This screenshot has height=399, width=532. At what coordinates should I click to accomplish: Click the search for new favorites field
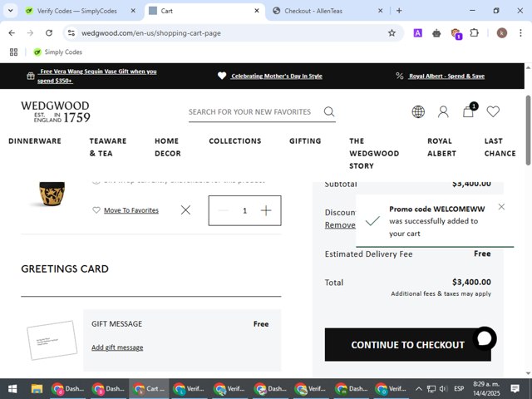(x=254, y=112)
